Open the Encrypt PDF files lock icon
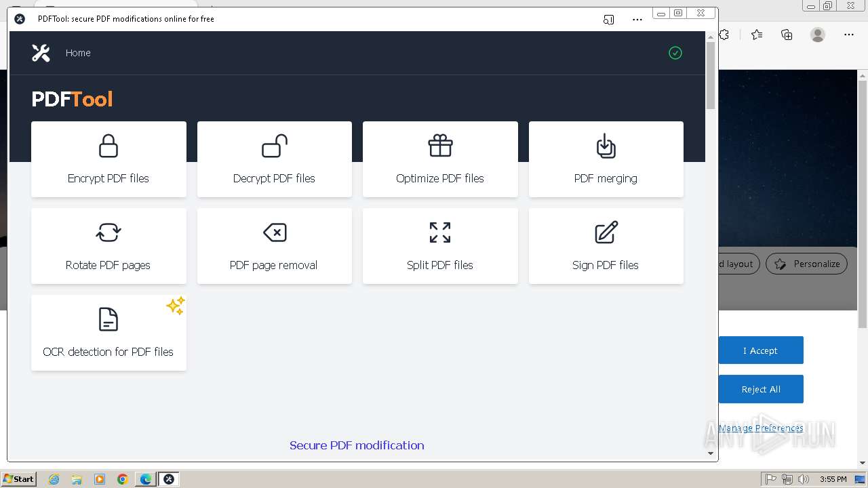Viewport: 868px width, 488px height. (108, 146)
